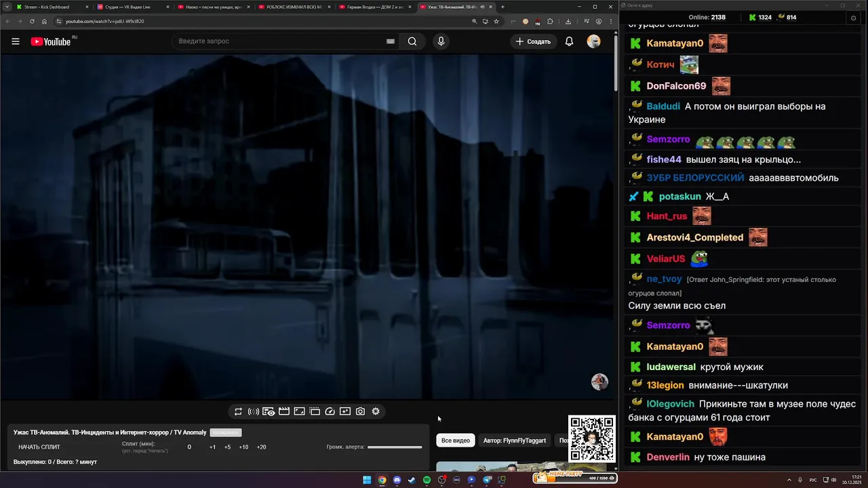Viewport: 868px width, 488px height.
Task: Click the video title Ужас ТВ-Аномалий text
Action: 110,432
